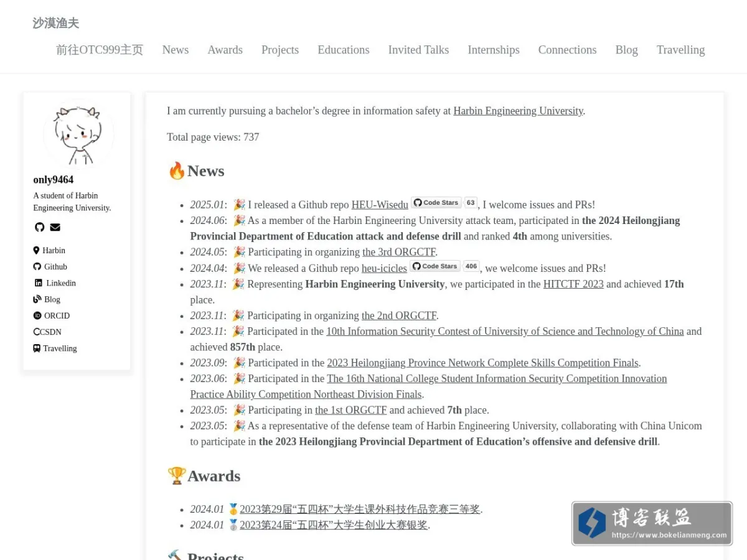Click the Code Stars 406 badge
747x560 pixels.
click(x=444, y=266)
